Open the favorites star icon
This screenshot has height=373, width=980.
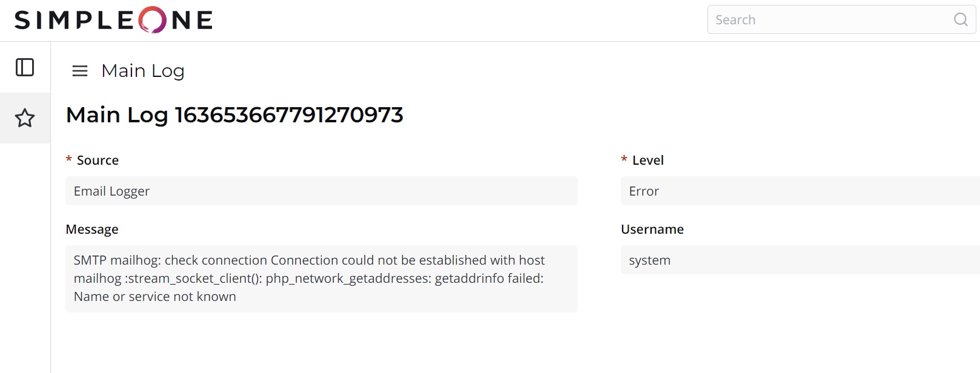pos(25,118)
